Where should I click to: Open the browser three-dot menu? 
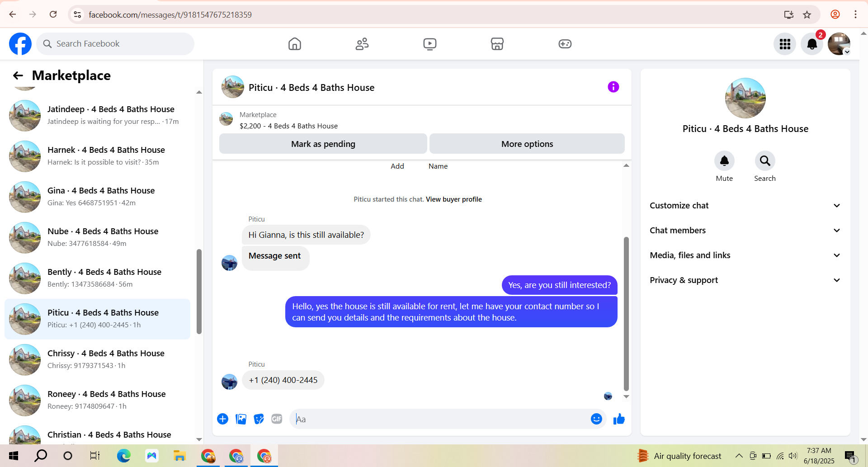(x=855, y=14)
